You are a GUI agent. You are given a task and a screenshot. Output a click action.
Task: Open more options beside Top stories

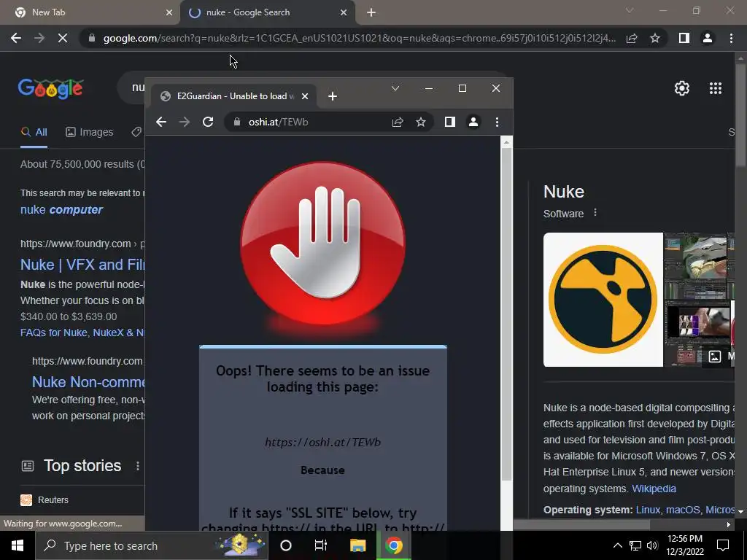pos(138,466)
